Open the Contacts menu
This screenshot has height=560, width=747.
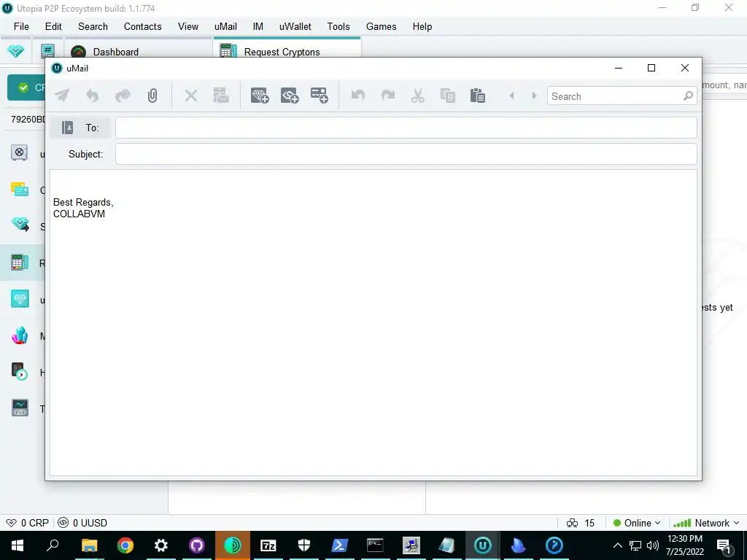coord(142,27)
